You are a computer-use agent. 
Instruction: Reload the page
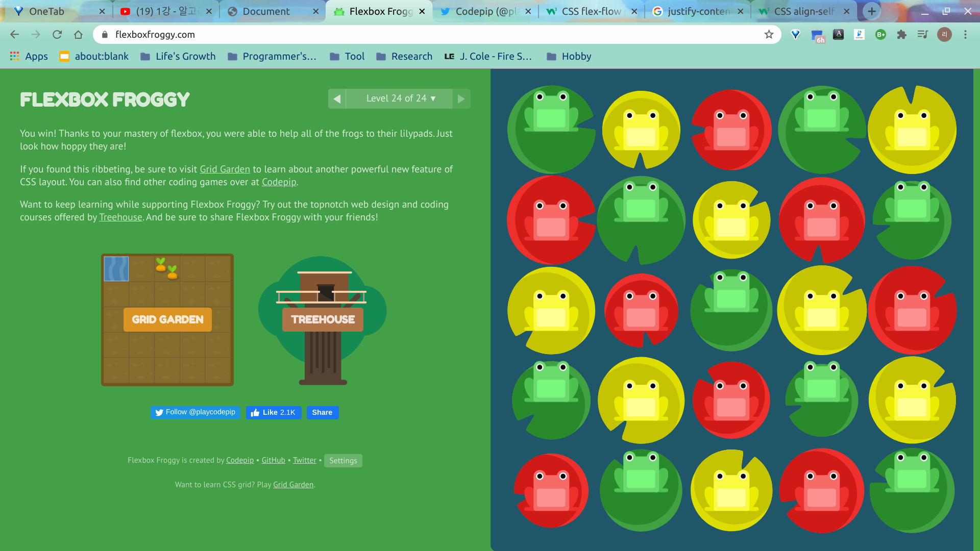tap(57, 35)
